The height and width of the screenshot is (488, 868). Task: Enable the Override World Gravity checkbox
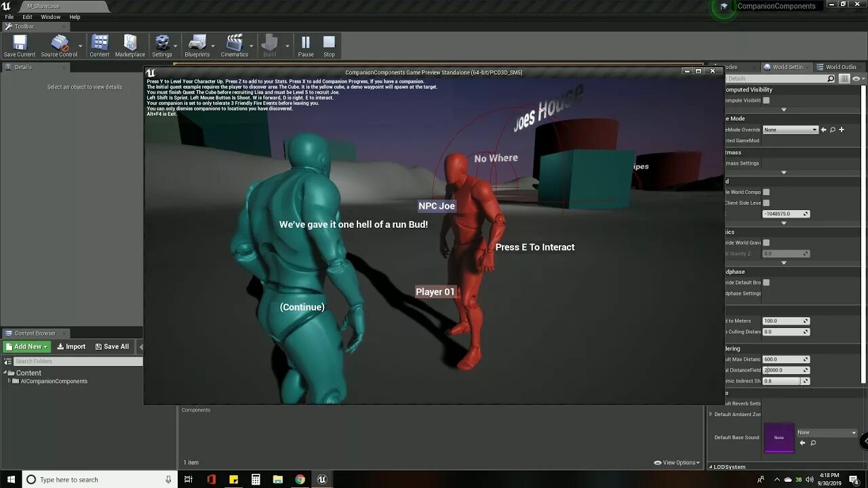[766, 243]
